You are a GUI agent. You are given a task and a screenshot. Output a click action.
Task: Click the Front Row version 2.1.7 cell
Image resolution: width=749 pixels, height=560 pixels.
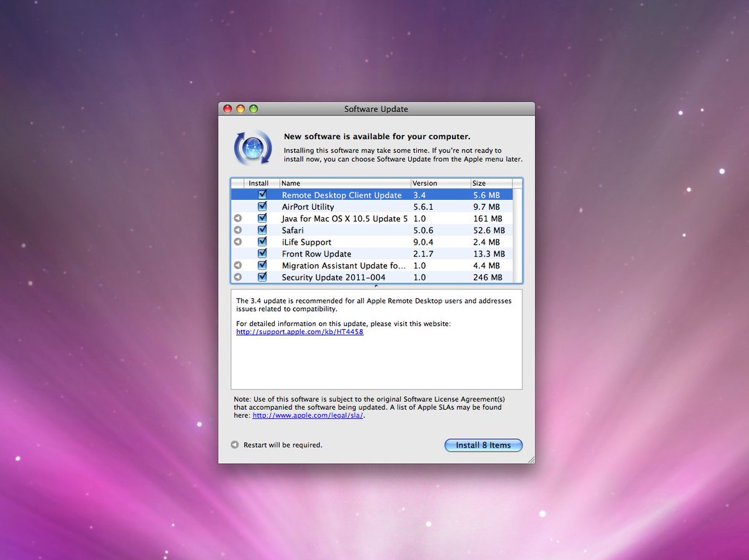(423, 254)
